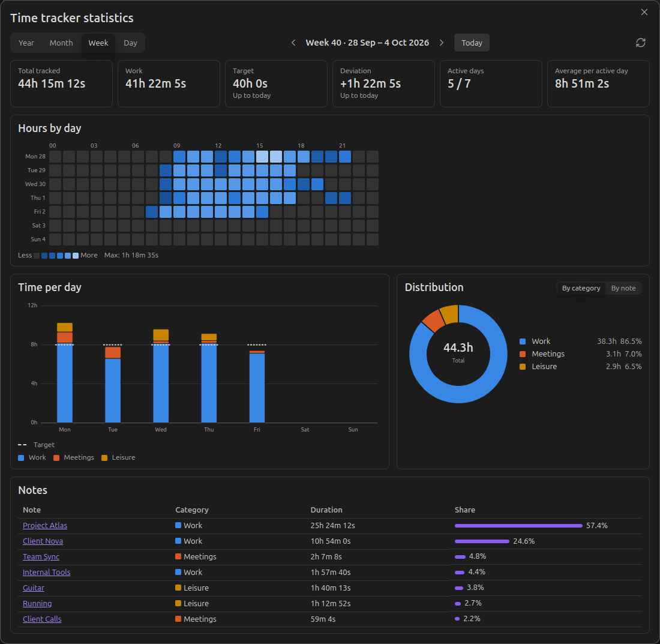Image resolution: width=660 pixels, height=644 pixels.
Task: Click the Target 40h 0s card
Action: pyautogui.click(x=276, y=84)
